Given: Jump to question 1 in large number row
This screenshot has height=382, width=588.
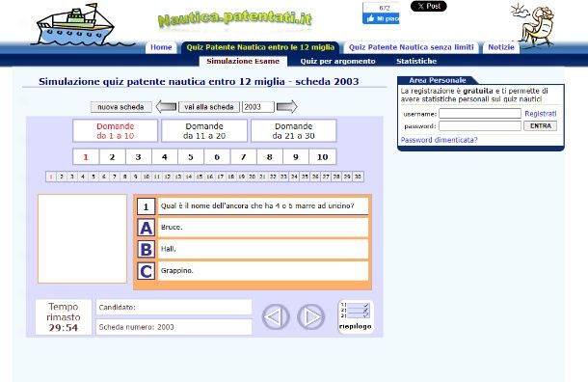Looking at the screenshot, I should pos(86,157).
